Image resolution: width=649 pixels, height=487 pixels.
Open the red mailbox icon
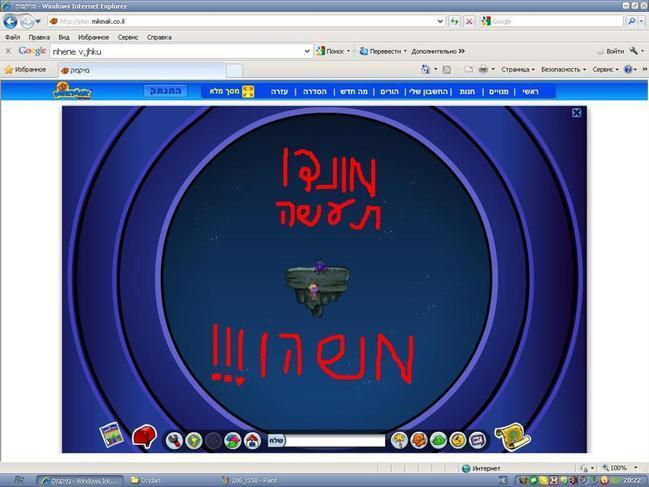pos(145,436)
